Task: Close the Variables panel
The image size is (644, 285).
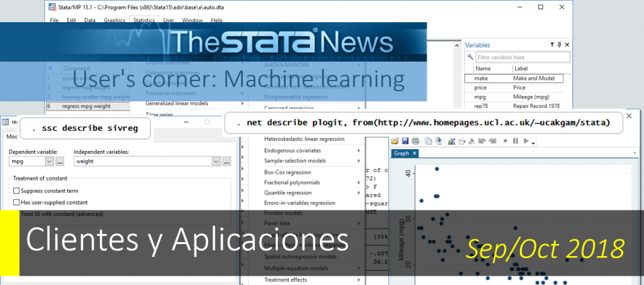Action: pyautogui.click(x=568, y=45)
